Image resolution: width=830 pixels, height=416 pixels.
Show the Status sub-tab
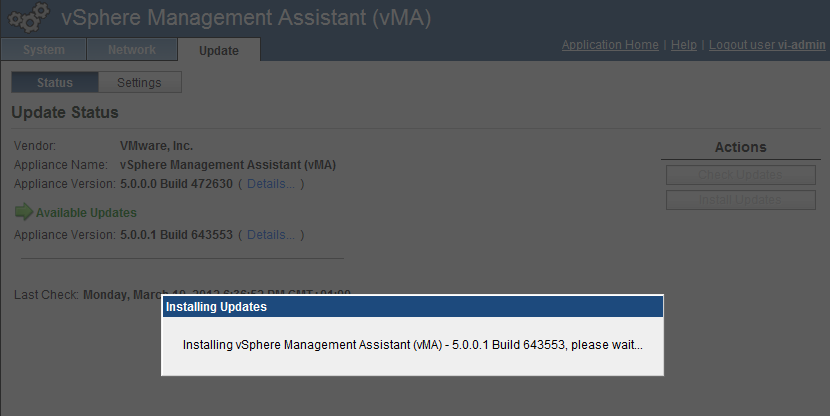click(55, 82)
